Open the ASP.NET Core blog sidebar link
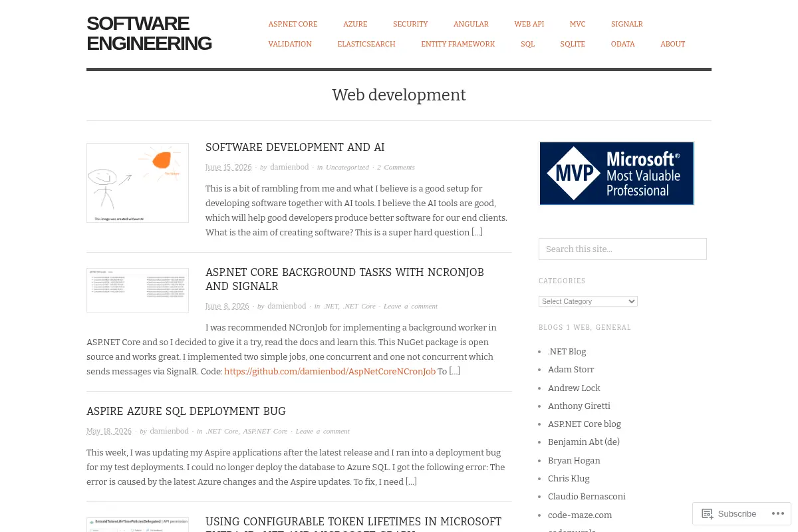This screenshot has height=532, width=798. coord(584,424)
